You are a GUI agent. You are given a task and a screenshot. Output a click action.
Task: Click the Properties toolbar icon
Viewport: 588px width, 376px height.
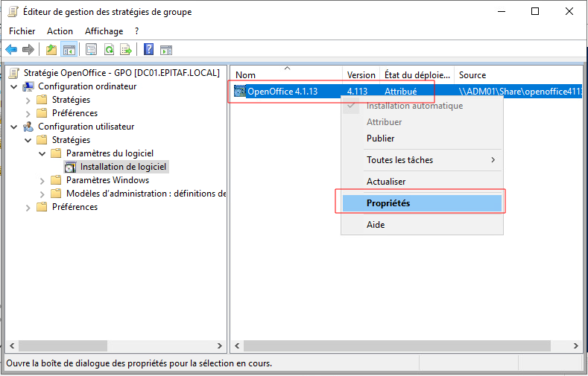pyautogui.click(x=91, y=50)
